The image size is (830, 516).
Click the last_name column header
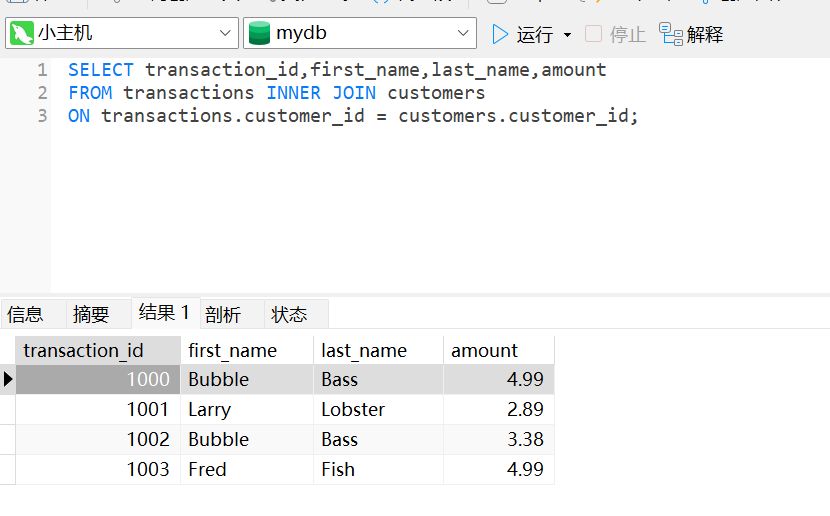364,350
